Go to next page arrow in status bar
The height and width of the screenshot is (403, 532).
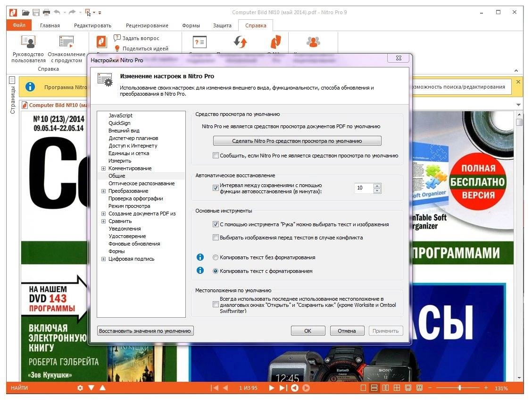pos(272,388)
